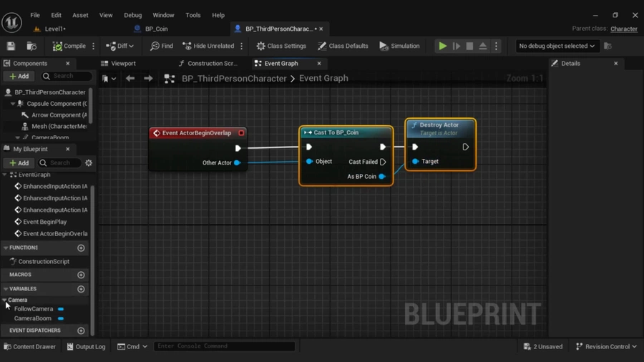Click the graph back navigation arrow

[130, 79]
